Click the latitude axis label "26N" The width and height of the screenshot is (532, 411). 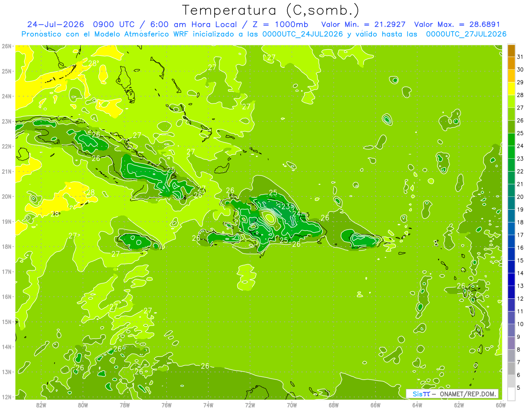(x=6, y=46)
